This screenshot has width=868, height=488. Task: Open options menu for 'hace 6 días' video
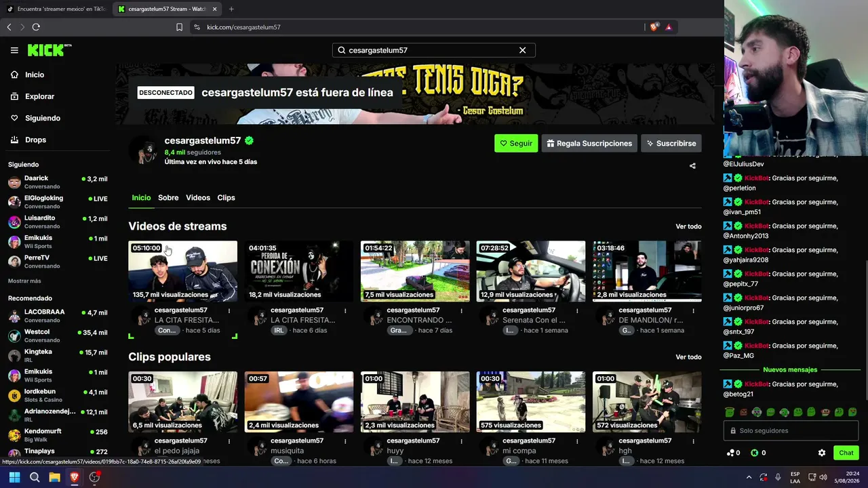345,310
